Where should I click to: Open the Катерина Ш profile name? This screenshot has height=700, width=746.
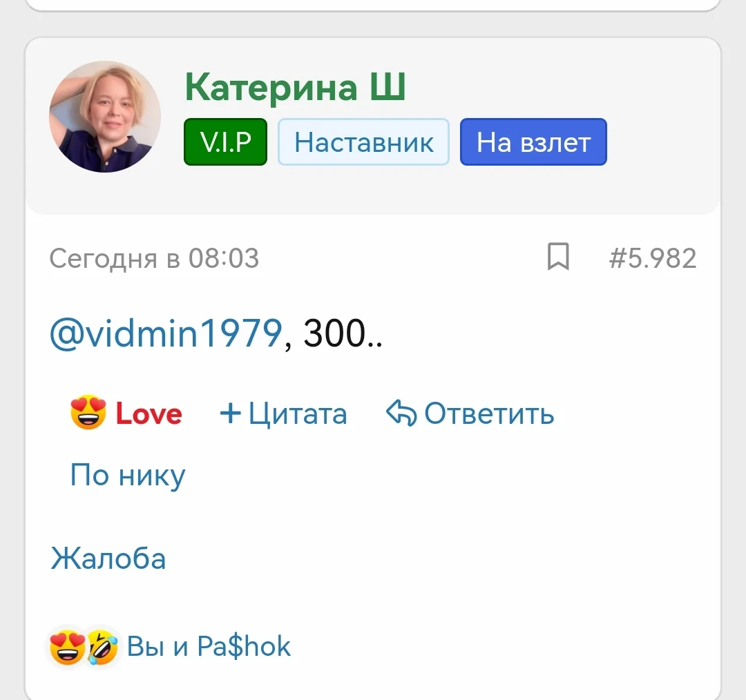click(x=295, y=87)
